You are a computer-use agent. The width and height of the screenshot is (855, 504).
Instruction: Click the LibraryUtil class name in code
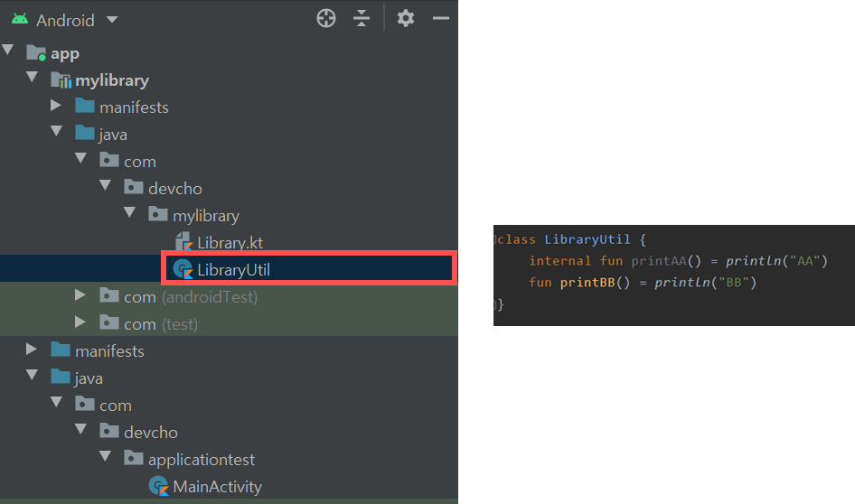tap(587, 239)
